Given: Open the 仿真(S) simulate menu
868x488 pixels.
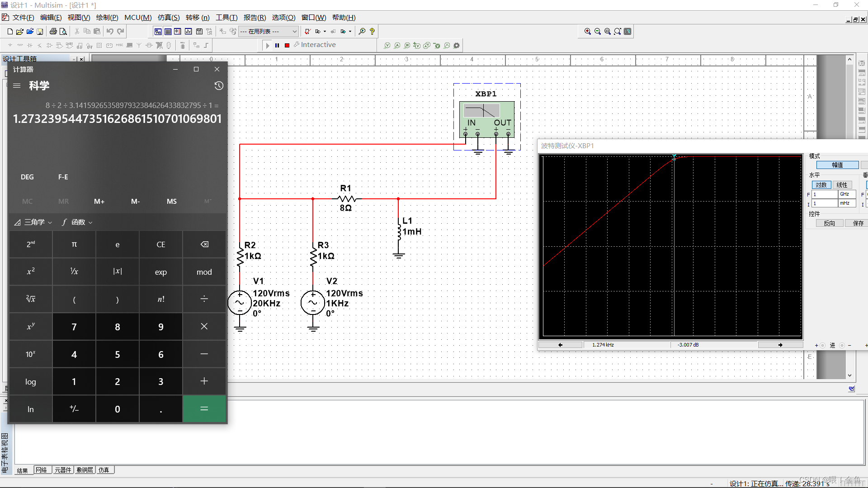Looking at the screenshot, I should pyautogui.click(x=168, y=18).
